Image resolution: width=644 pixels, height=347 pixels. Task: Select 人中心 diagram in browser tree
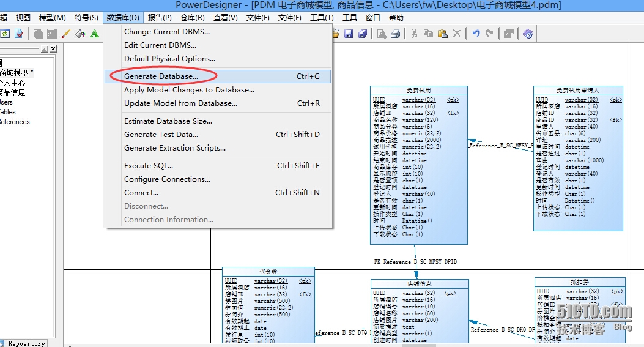(x=13, y=83)
